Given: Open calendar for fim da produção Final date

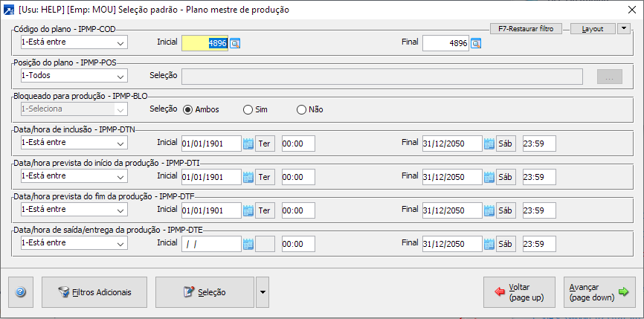Looking at the screenshot, I should coord(489,210).
